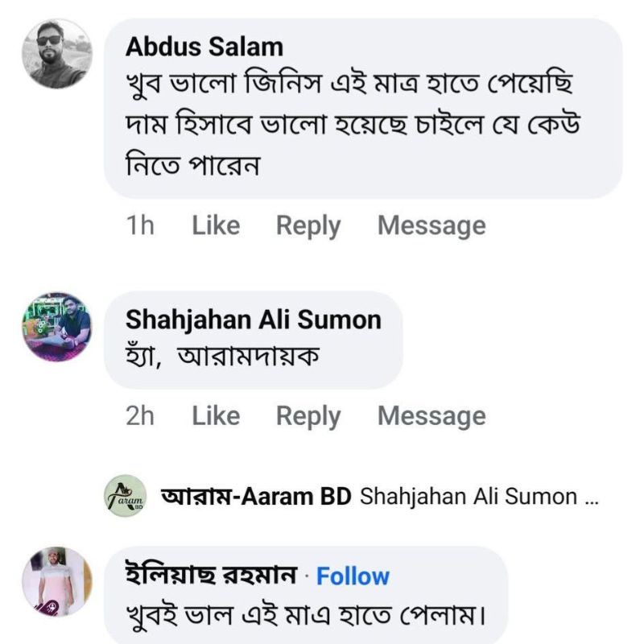Open Shahjahan Ali Sumon's profile picture
The image size is (644, 644).
click(57, 328)
